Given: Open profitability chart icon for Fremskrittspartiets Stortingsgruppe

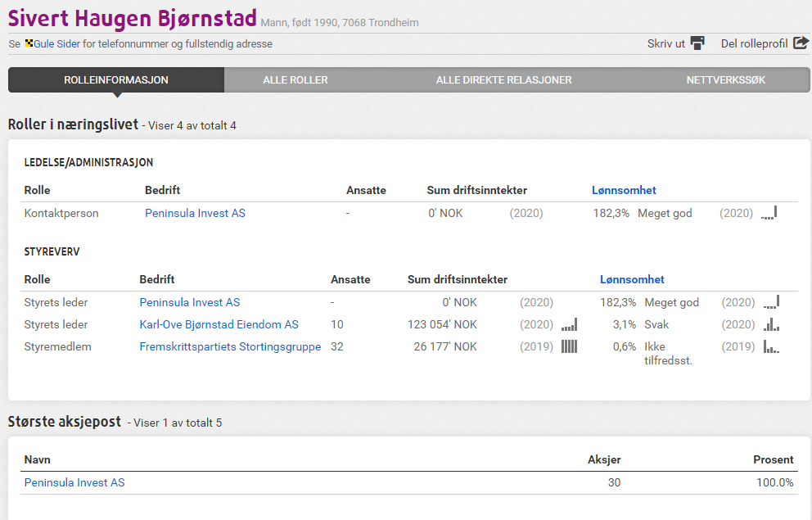Looking at the screenshot, I should (x=771, y=346).
